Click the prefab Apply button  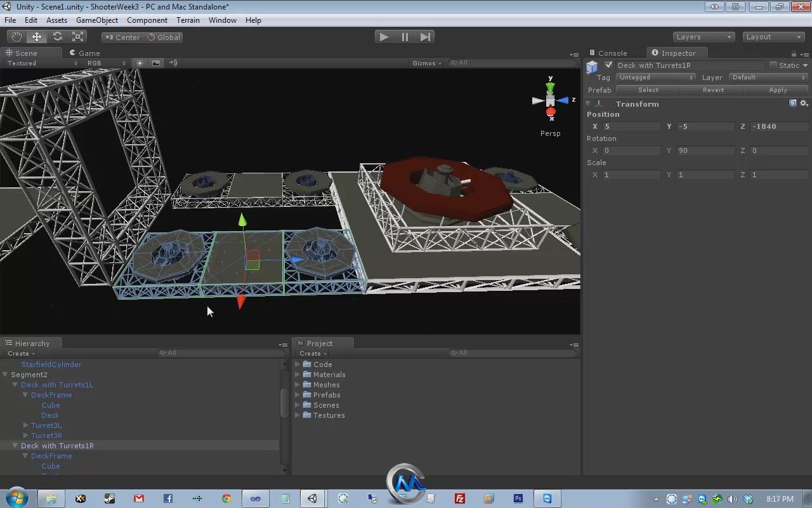point(778,90)
